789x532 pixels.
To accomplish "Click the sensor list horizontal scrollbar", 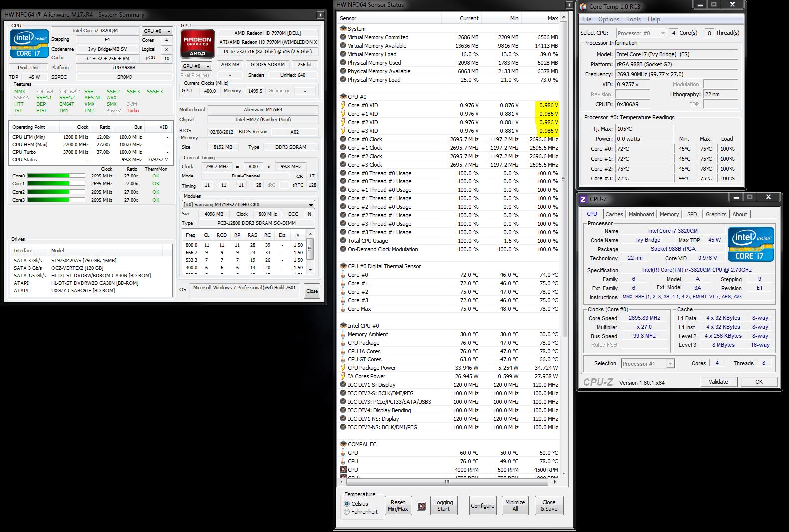I will [x=447, y=482].
